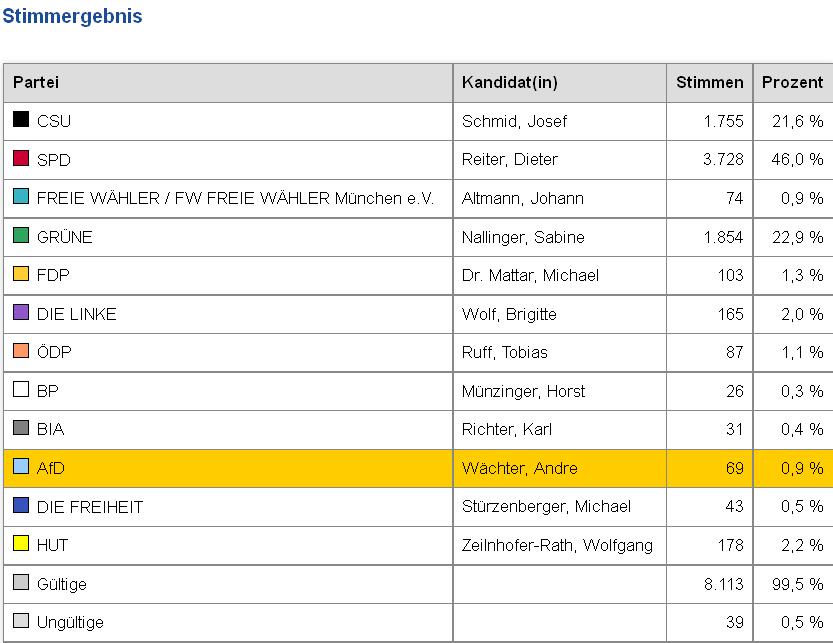Select the green GRÜNE color square
The image size is (833, 643).
tap(21, 236)
